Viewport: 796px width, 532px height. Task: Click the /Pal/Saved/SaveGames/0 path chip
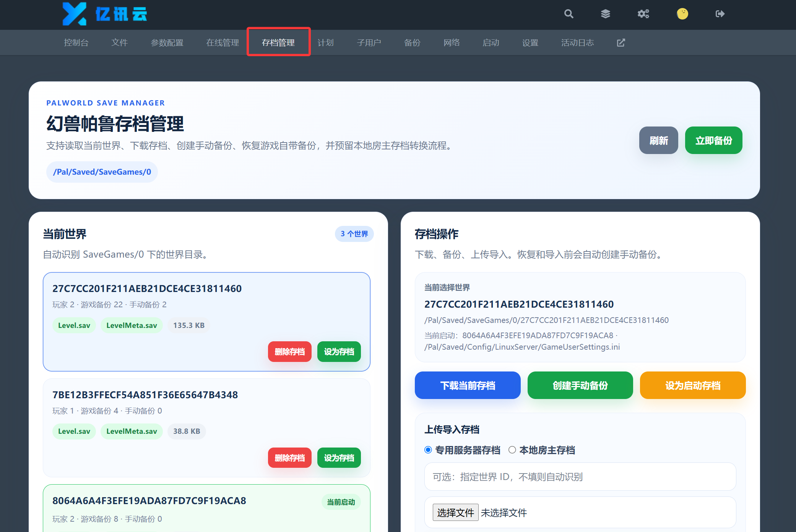tap(102, 172)
